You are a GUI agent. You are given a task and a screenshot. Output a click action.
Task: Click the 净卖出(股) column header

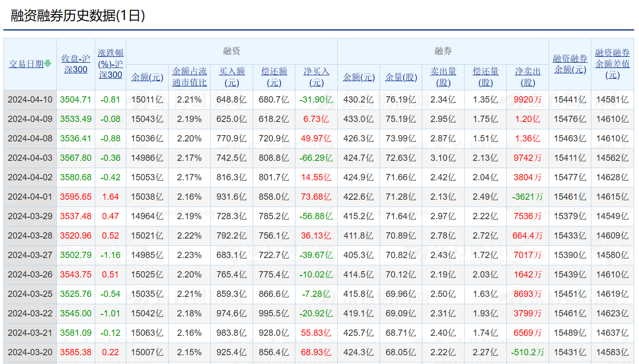pos(528,77)
